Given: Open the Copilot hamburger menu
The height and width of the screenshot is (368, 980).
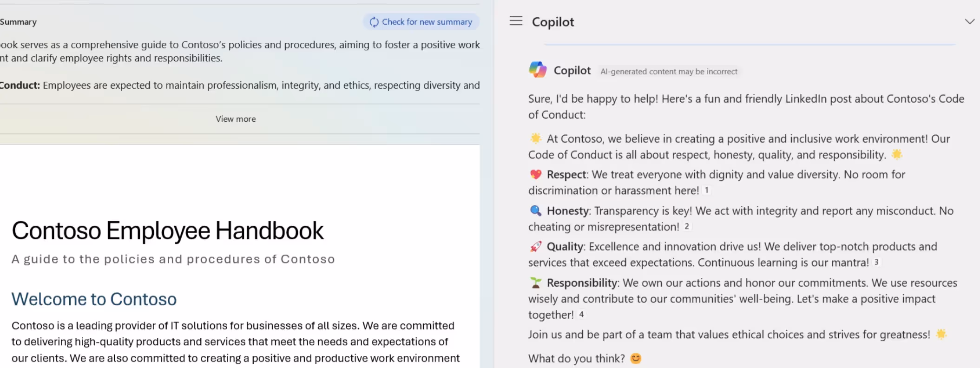Looking at the screenshot, I should (516, 21).
